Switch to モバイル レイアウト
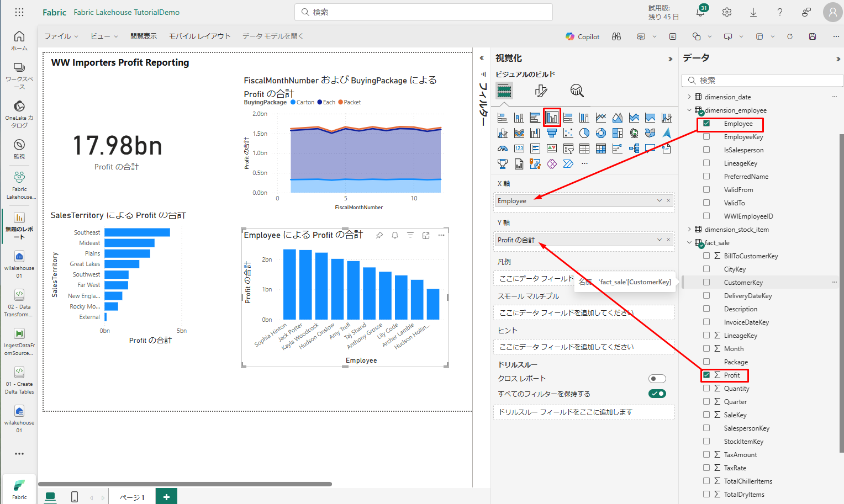844x504 pixels. (199, 36)
